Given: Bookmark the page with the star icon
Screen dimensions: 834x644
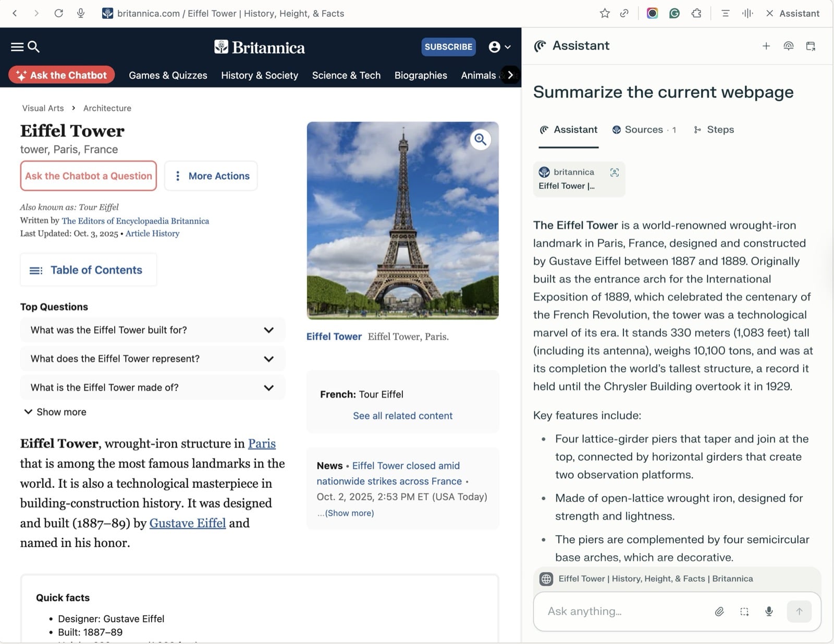Looking at the screenshot, I should click(x=605, y=14).
